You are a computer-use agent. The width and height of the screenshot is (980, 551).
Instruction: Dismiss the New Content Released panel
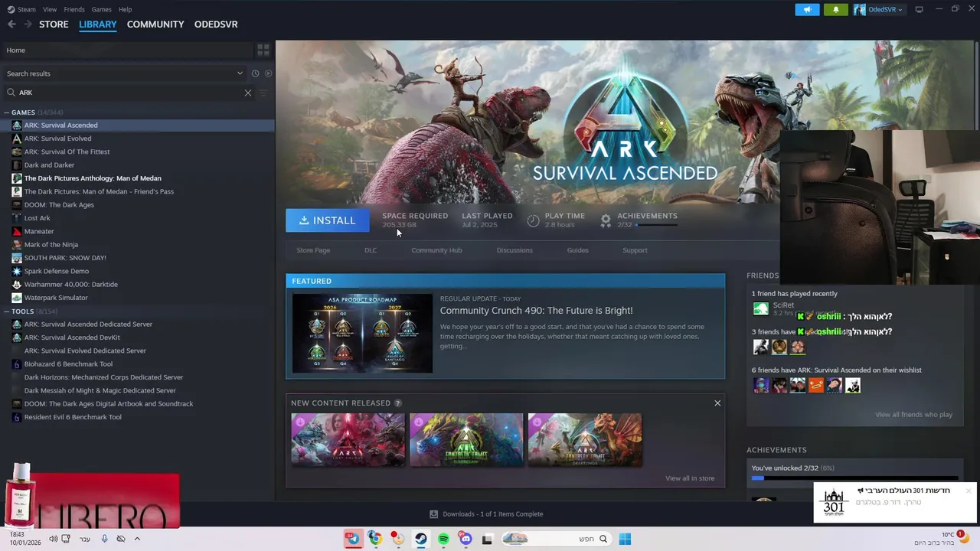click(717, 403)
